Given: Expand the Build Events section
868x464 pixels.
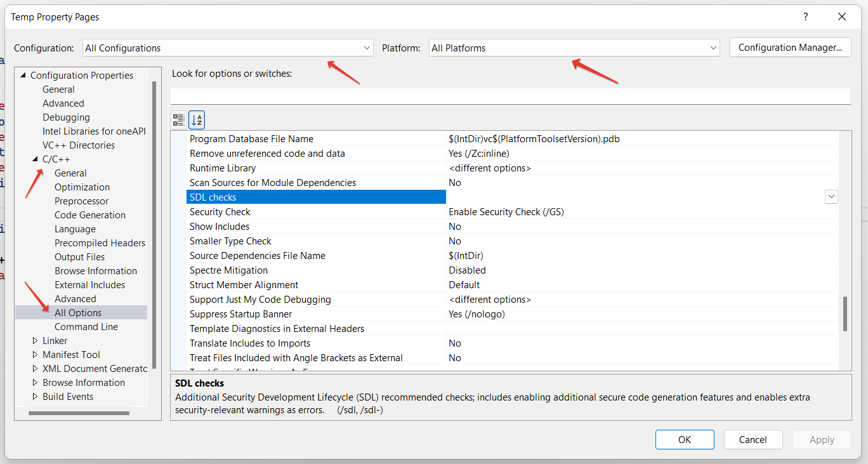Looking at the screenshot, I should coord(36,396).
